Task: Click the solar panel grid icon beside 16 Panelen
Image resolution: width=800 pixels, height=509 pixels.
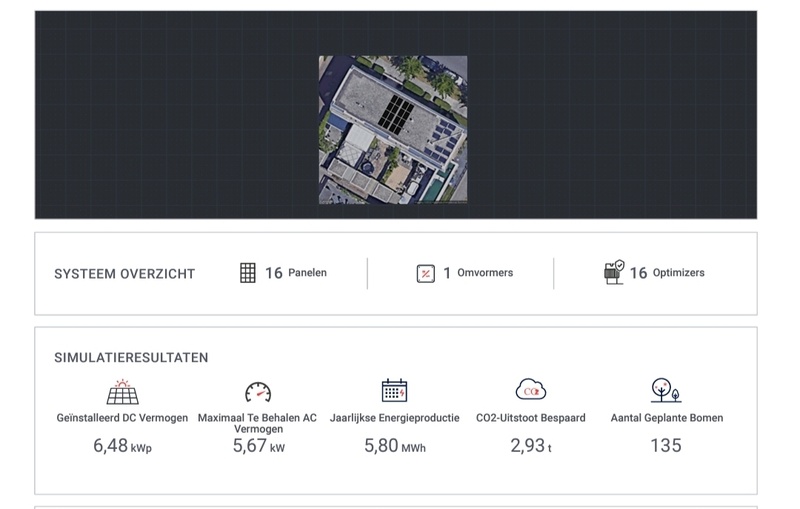Action: click(247, 273)
